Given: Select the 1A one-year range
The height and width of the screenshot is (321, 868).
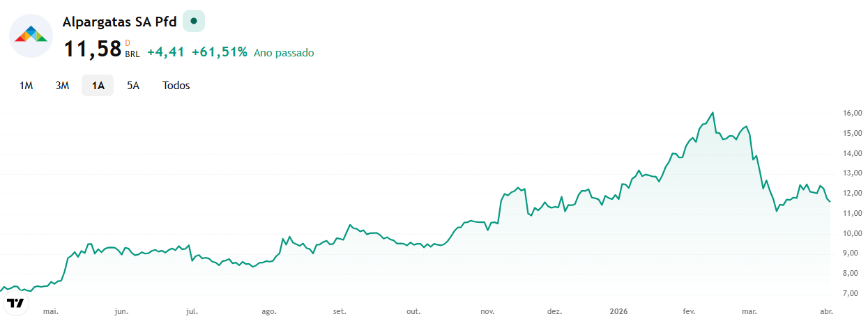Looking at the screenshot, I should coord(98,86).
